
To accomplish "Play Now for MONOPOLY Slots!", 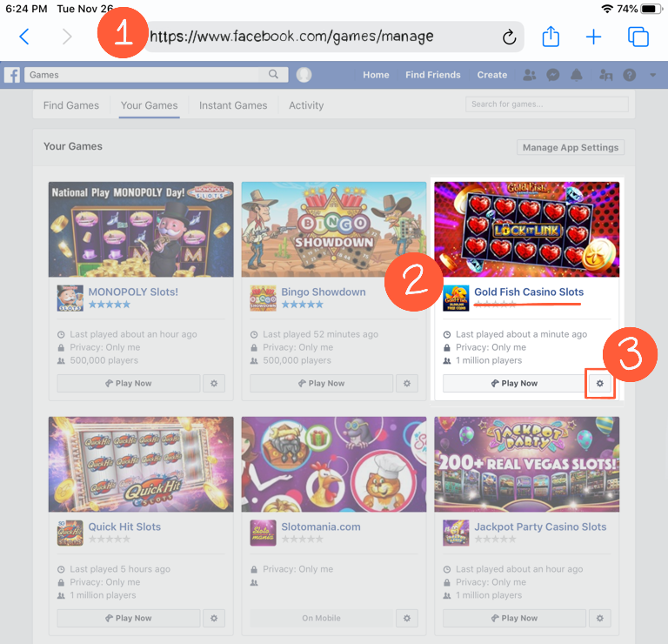I will pyautogui.click(x=129, y=383).
